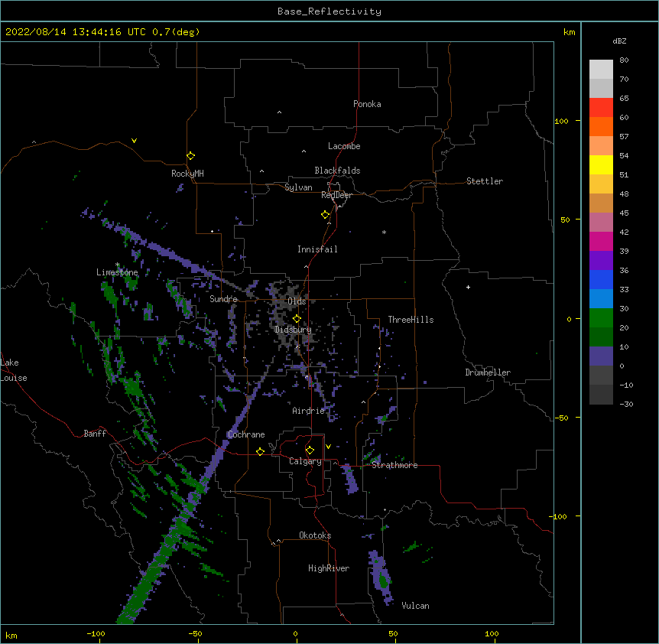This screenshot has height=644, width=659.
Task: Click the legend value label -30
Action: pyautogui.click(x=626, y=404)
